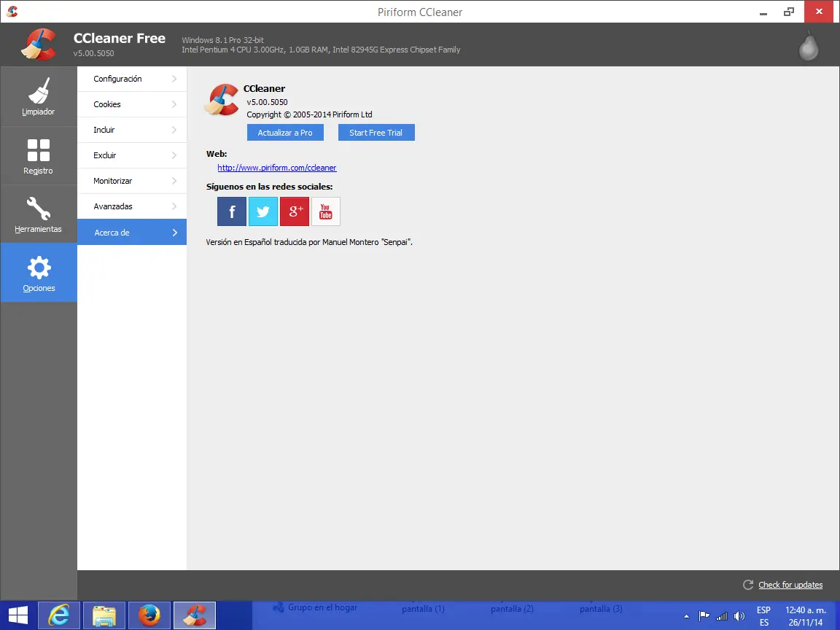
Task: Click the CCleaner logo in header
Action: [39, 44]
